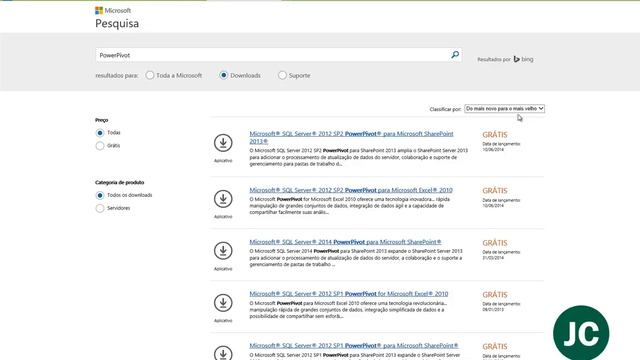Viewport: 640px width, 360px height.
Task: Click download icon for SP1 PowerPivot for Excel 2010
Action: tap(223, 303)
